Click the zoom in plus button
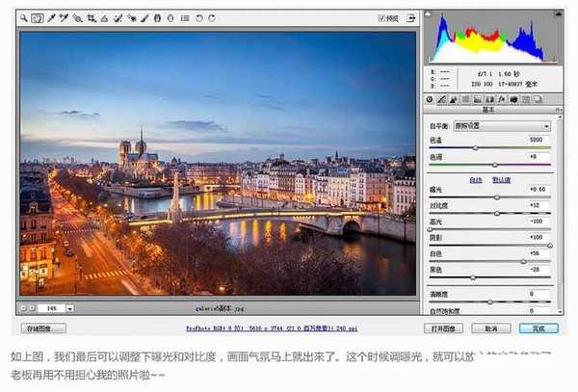This screenshot has width=578, height=392. click(x=32, y=308)
